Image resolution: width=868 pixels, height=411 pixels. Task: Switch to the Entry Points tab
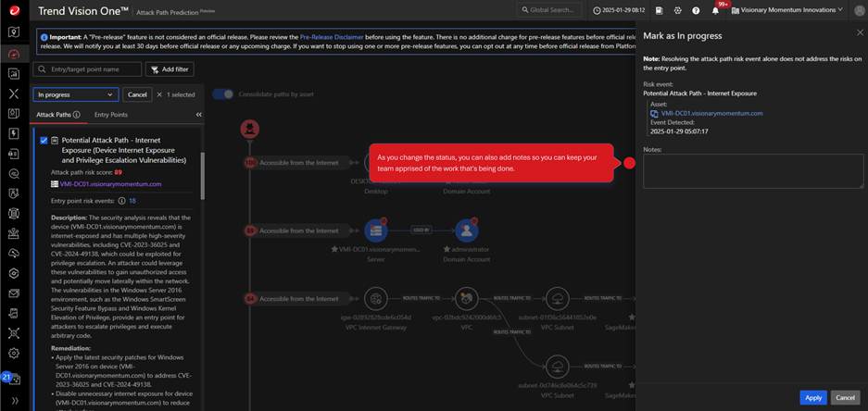point(111,115)
